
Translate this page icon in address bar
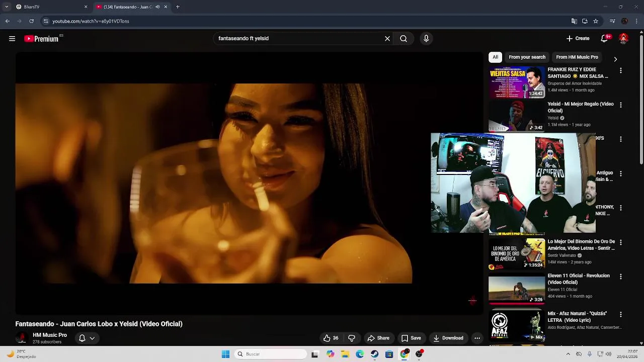click(574, 21)
